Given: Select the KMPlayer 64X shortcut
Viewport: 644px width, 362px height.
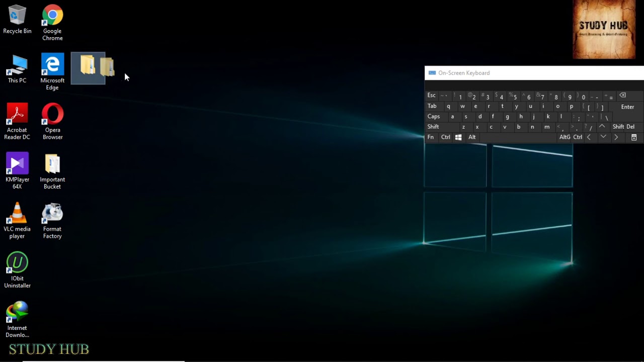Looking at the screenshot, I should tap(17, 171).
